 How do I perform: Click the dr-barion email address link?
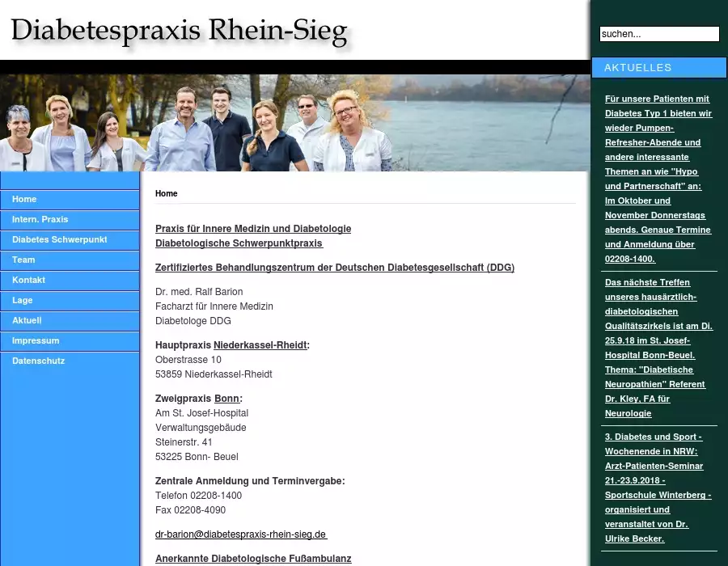click(240, 534)
